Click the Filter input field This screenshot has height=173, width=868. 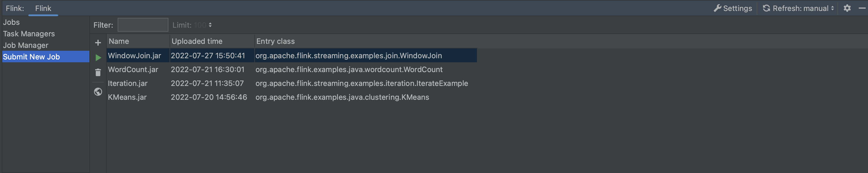(x=143, y=25)
